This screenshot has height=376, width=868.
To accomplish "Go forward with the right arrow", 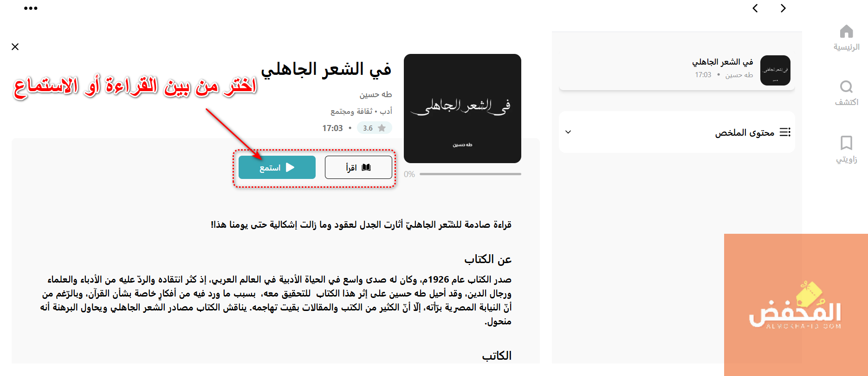I will (x=783, y=8).
